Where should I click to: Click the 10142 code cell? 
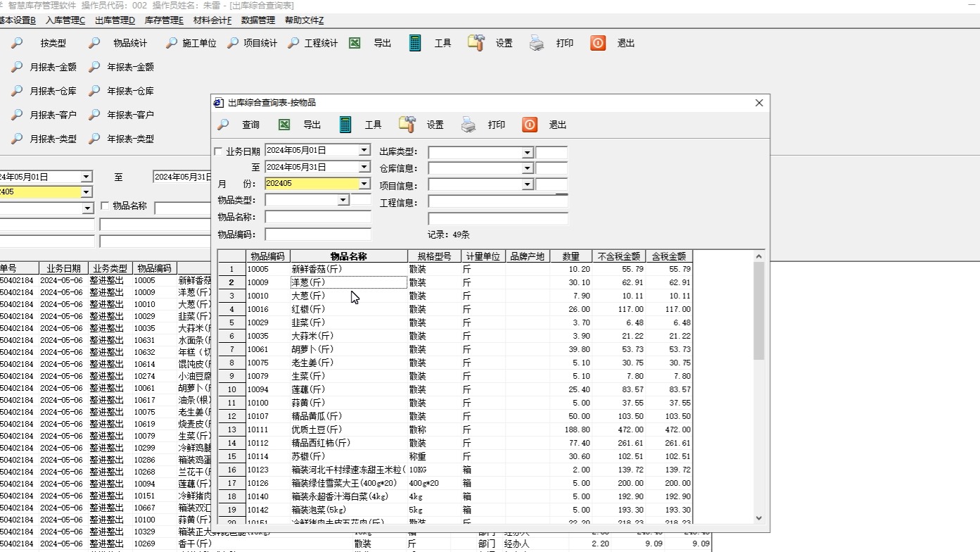tap(268, 510)
